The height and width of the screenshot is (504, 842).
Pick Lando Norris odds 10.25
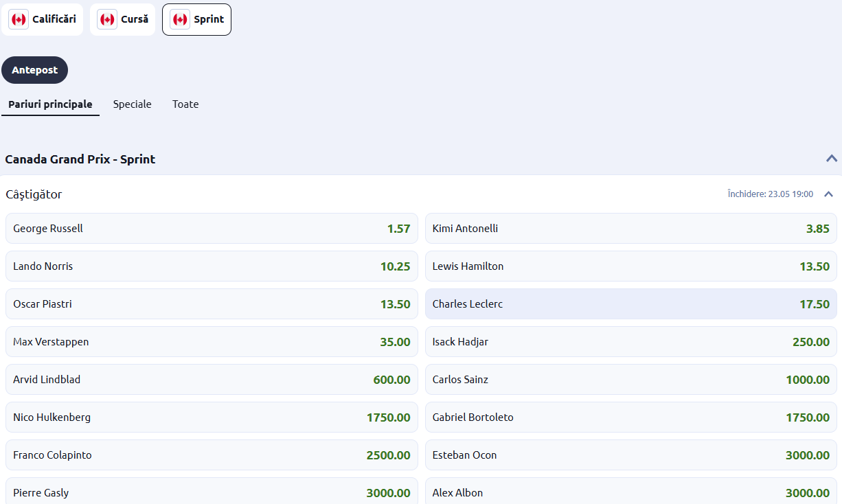tap(212, 266)
